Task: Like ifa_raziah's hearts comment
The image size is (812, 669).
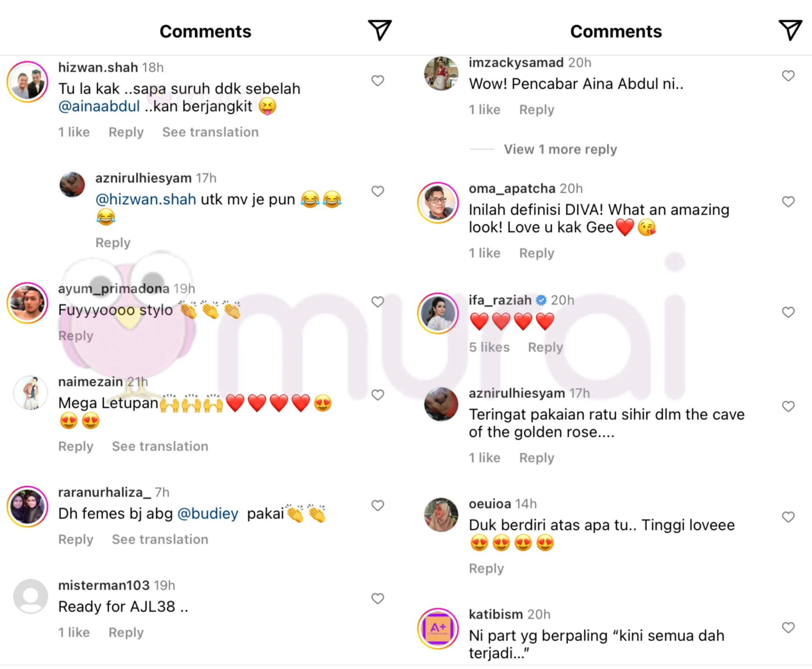Action: click(x=788, y=312)
